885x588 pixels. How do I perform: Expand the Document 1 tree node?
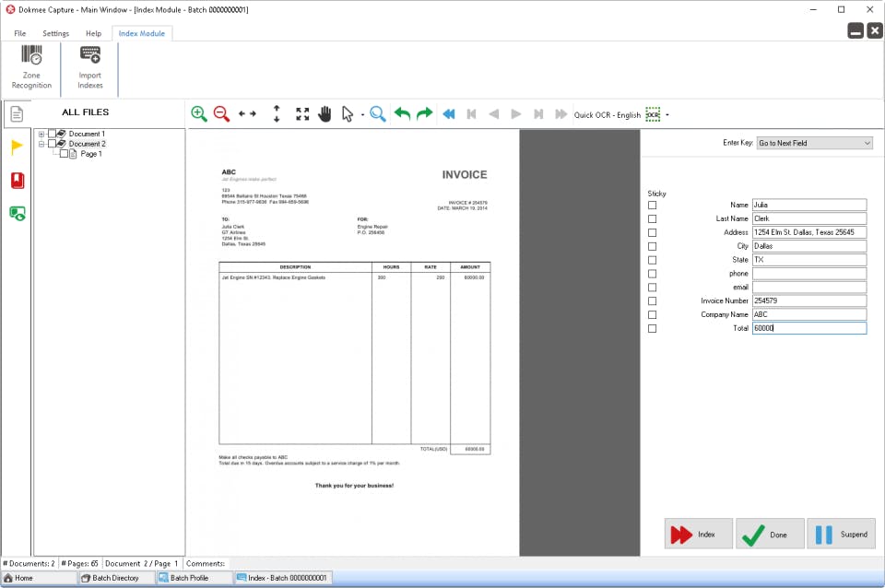(41, 135)
